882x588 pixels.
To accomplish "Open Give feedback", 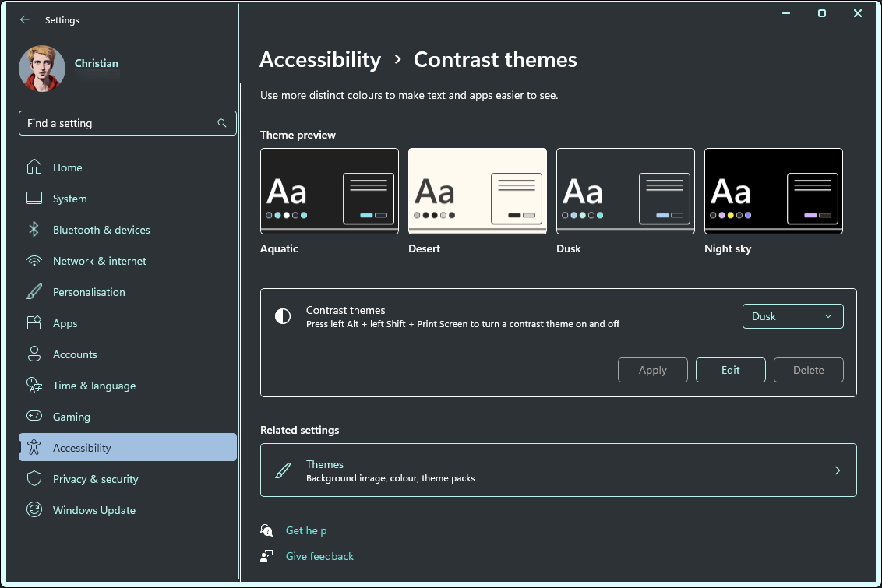I will 319,556.
